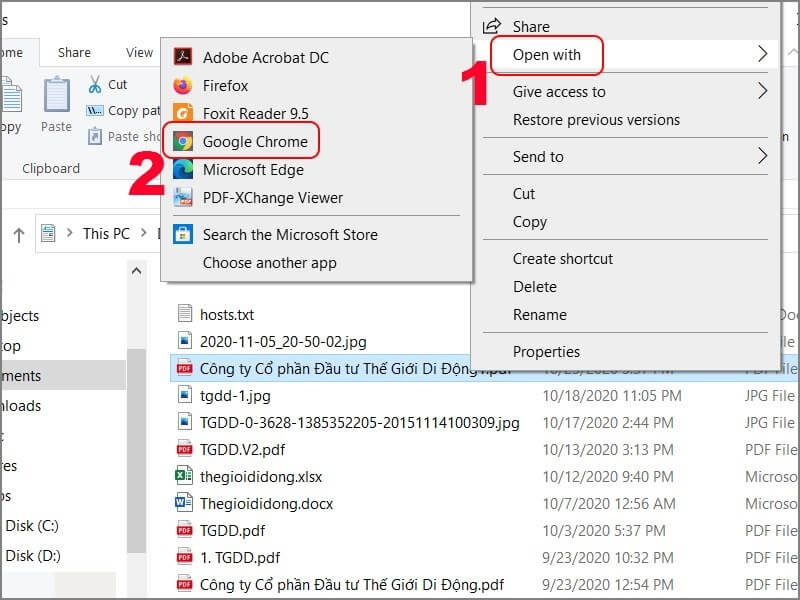Click the Cut scissors icon in ribbon
The image size is (800, 600).
point(95,84)
